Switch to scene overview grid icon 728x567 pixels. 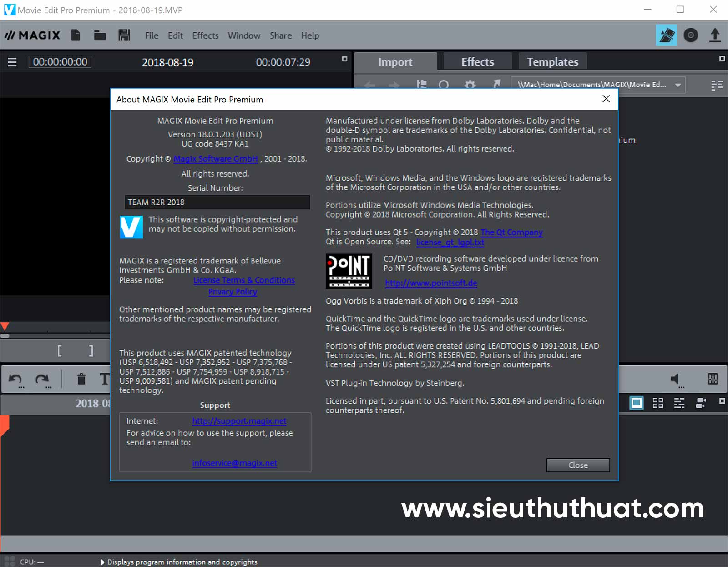click(658, 403)
